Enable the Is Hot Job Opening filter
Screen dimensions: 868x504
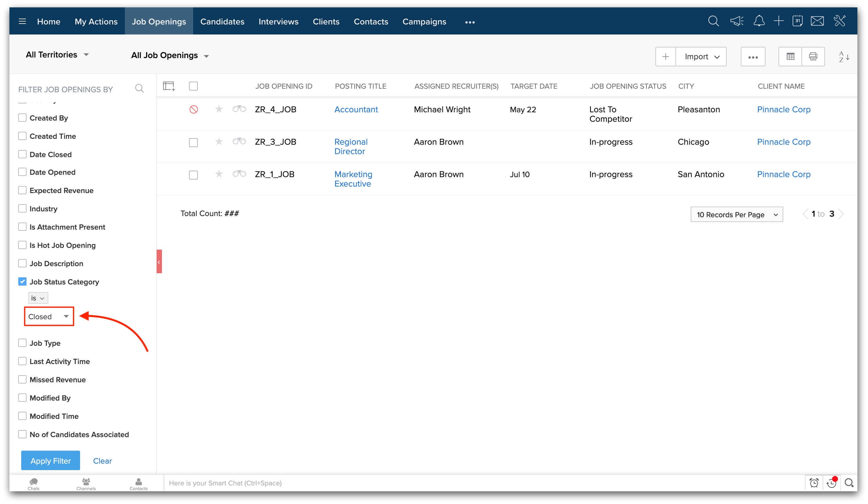(22, 245)
